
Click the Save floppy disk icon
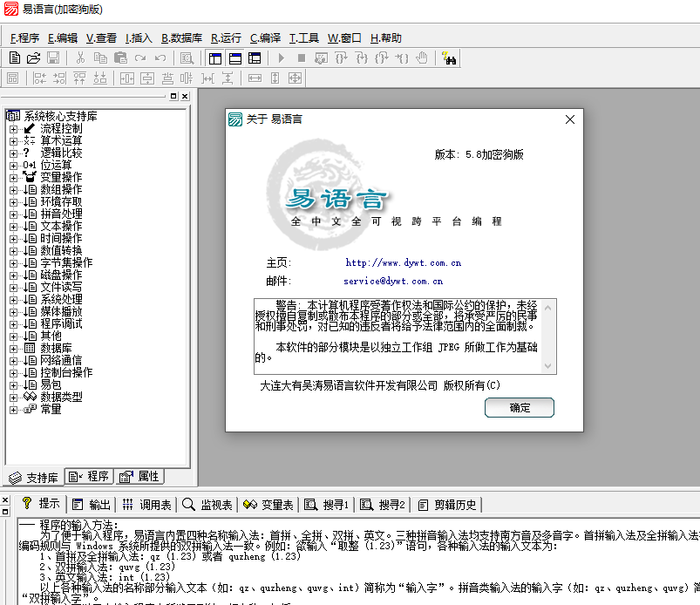click(x=53, y=58)
